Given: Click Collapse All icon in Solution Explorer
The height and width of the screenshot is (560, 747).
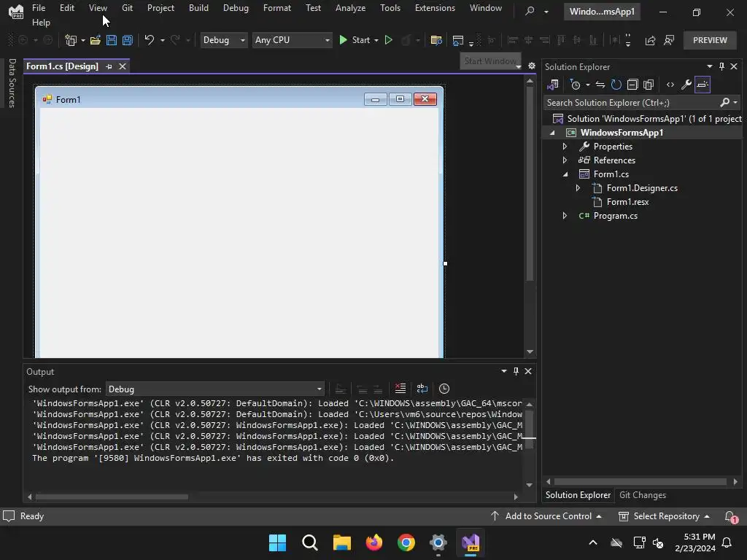Looking at the screenshot, I should click(632, 85).
